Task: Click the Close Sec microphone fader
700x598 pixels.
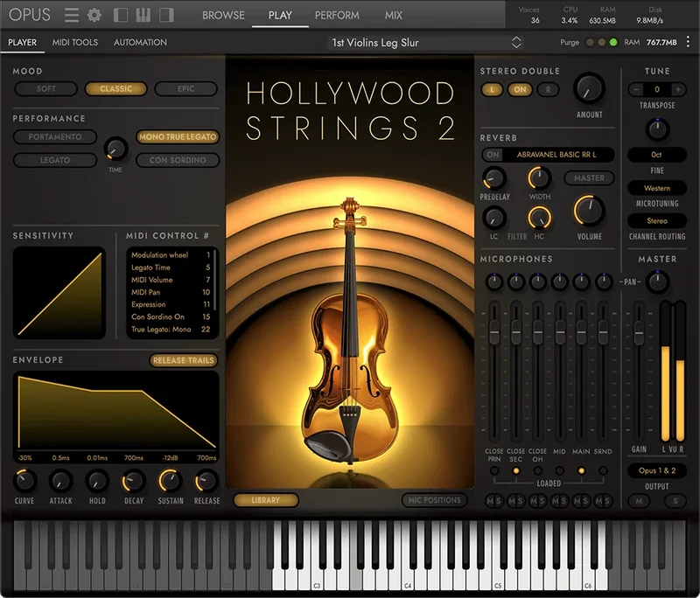Action: (515, 331)
